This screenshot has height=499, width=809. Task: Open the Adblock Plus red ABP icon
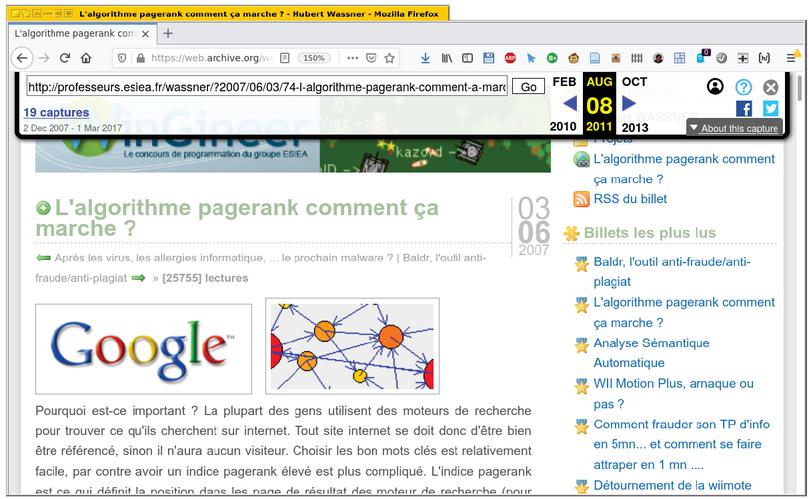[510, 58]
